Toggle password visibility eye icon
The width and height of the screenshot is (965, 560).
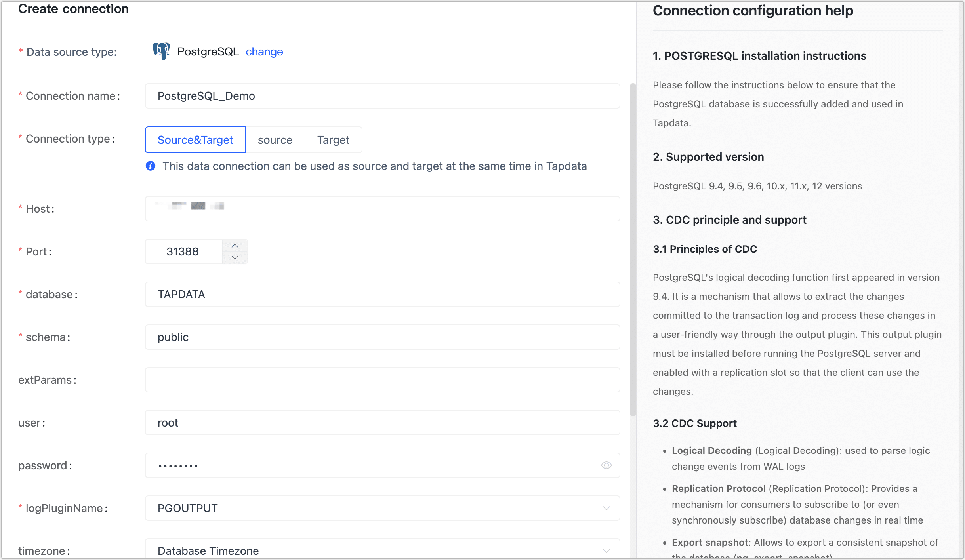tap(606, 465)
